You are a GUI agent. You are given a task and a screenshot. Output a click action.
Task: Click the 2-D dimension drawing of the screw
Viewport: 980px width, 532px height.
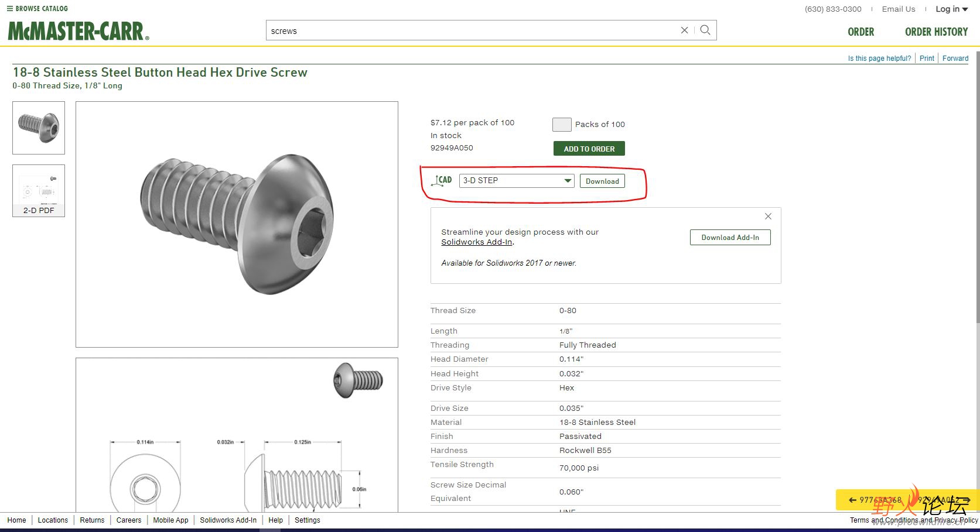(237, 435)
